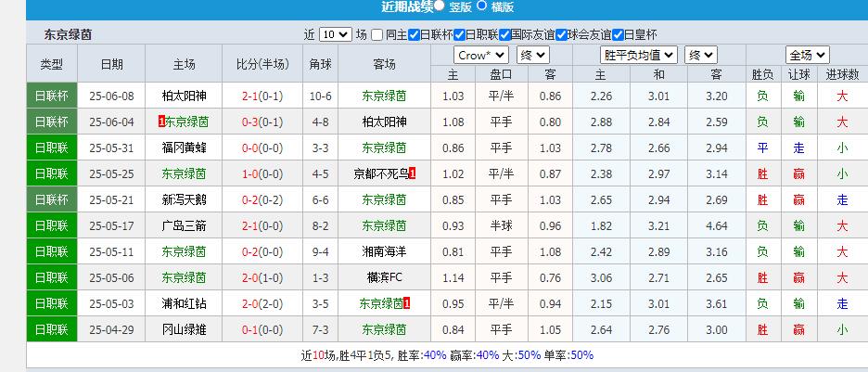Click red card badge beside 京都不死鸟
Screen dimensions: 868x372
(x=412, y=173)
